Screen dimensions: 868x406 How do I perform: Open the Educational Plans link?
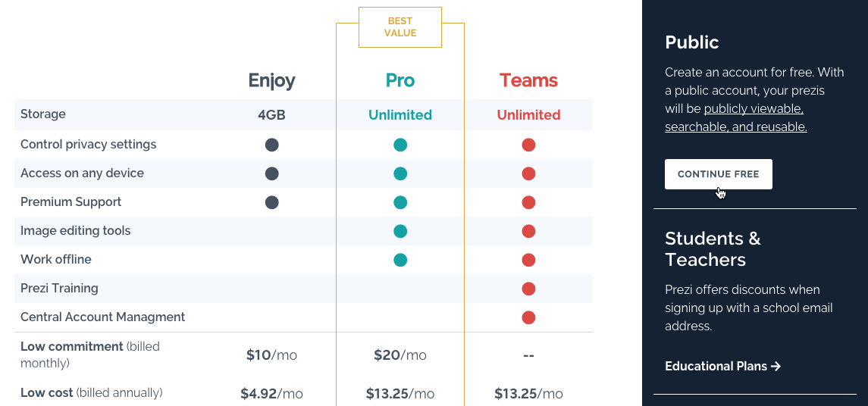tap(722, 367)
